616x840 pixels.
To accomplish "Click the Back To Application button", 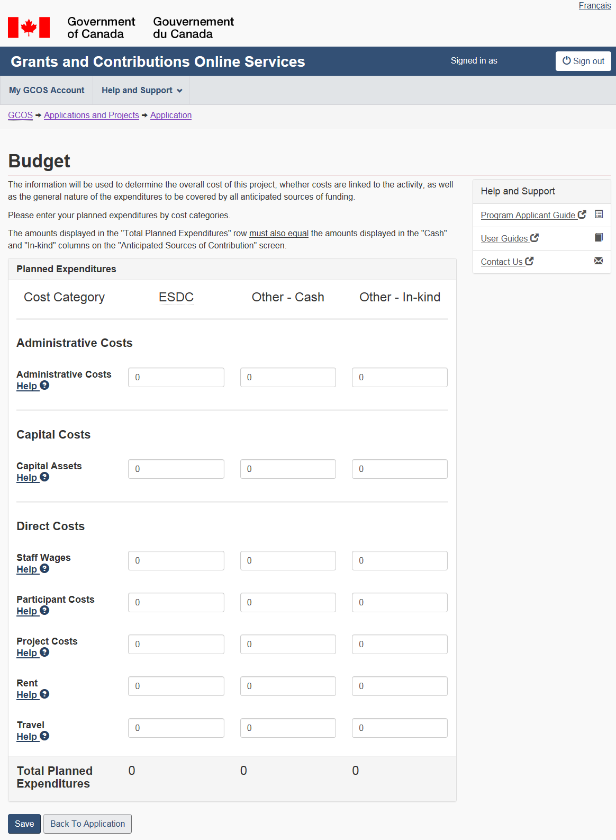I will tap(87, 824).
